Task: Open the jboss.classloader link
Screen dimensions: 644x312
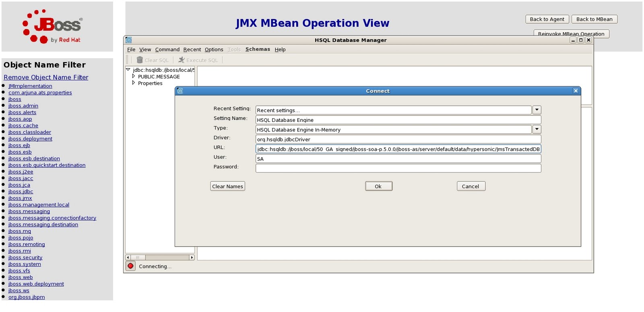Action: pos(30,132)
